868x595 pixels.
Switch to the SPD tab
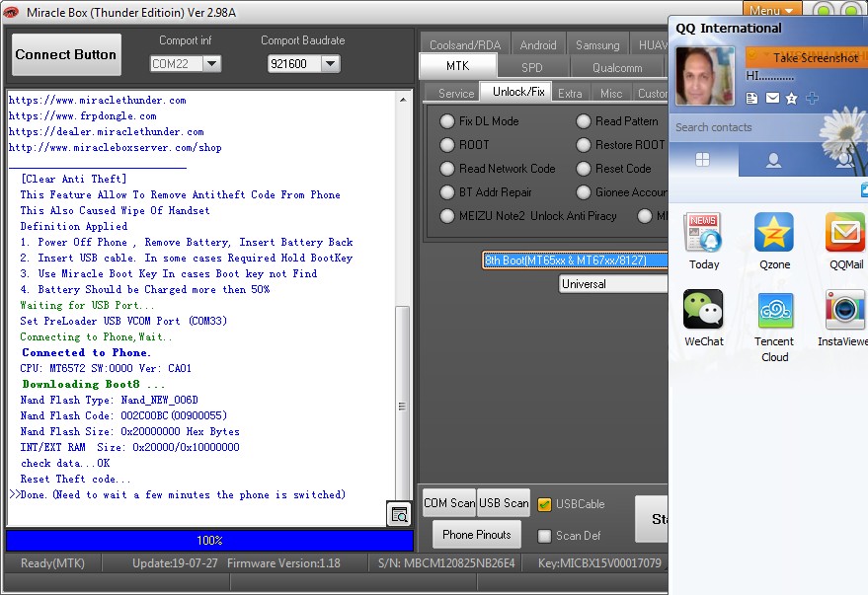pyautogui.click(x=532, y=67)
